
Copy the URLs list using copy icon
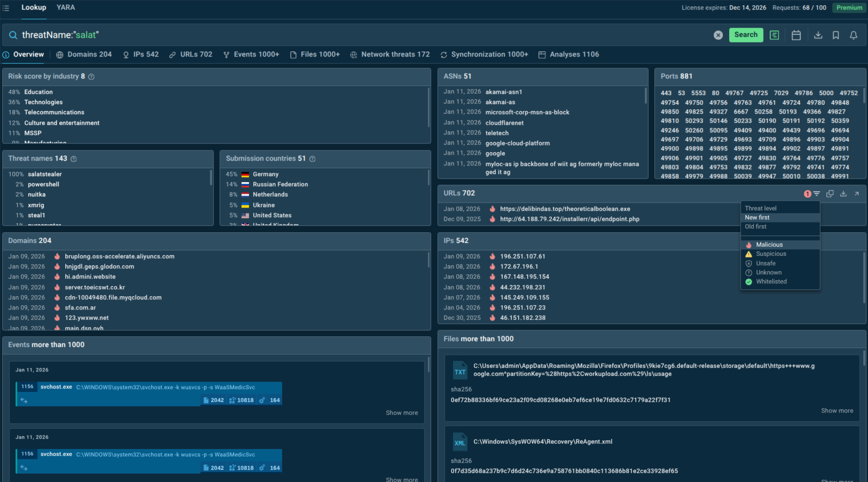pyautogui.click(x=830, y=193)
